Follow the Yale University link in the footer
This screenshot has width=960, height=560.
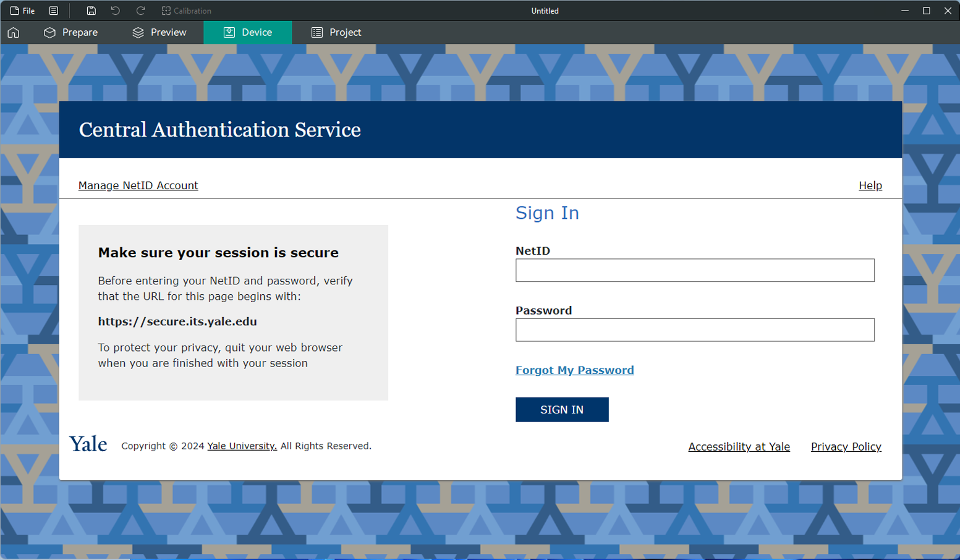(242, 446)
